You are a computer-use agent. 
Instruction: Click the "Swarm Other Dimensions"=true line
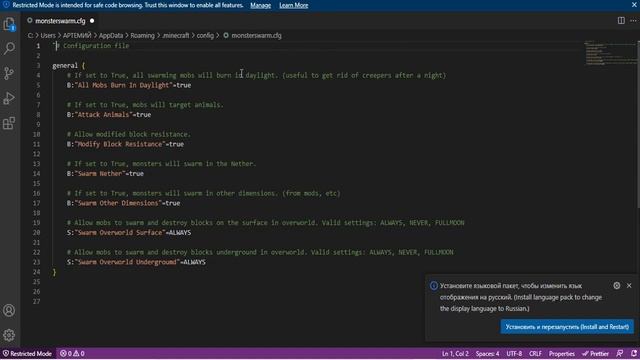(x=124, y=203)
